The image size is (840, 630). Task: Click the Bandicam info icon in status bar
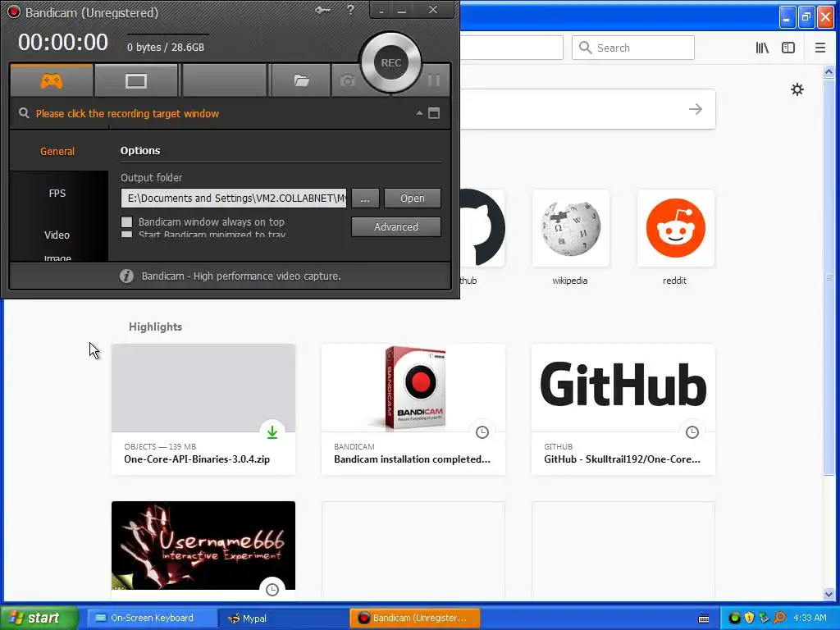(126, 276)
